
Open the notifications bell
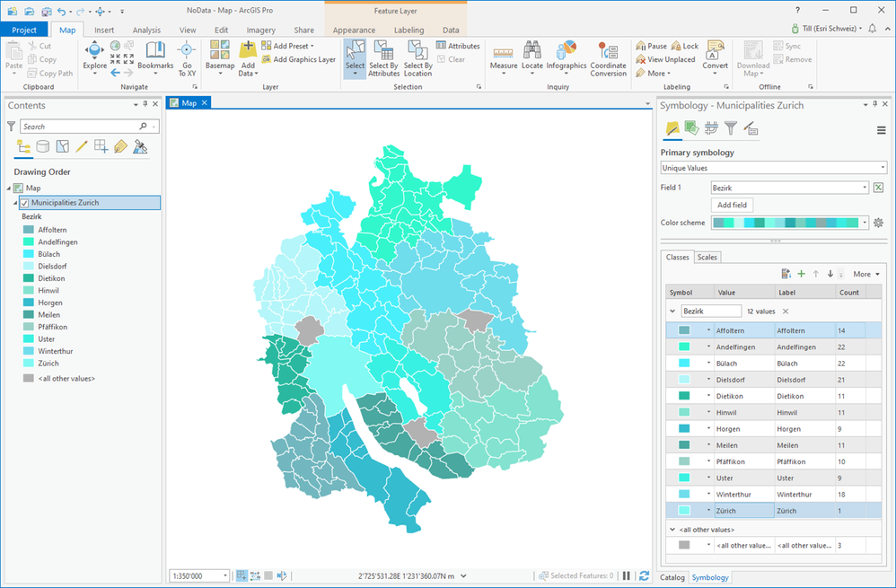(x=873, y=29)
